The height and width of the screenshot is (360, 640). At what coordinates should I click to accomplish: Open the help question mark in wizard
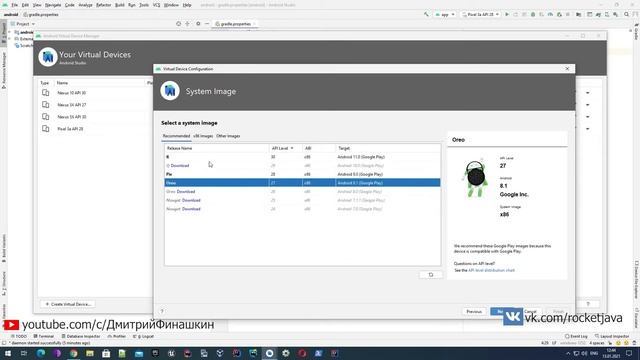pos(162,311)
